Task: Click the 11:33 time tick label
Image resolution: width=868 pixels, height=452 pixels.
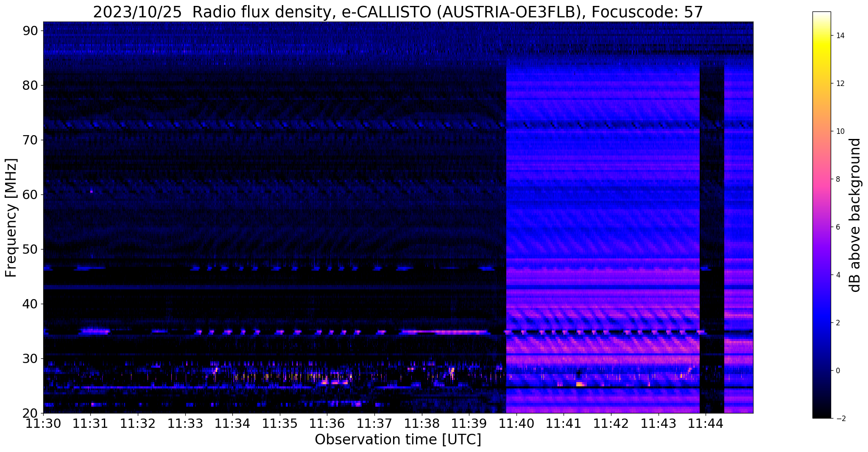Action: point(185,423)
